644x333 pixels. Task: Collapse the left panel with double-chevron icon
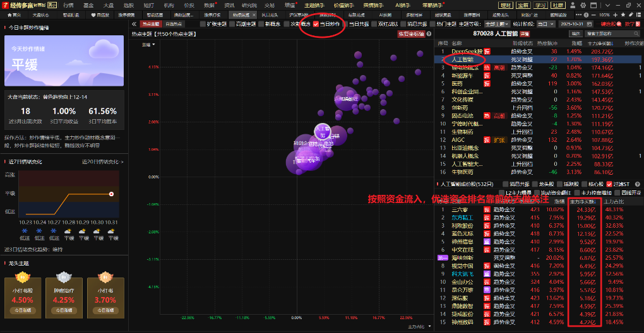[134, 24]
